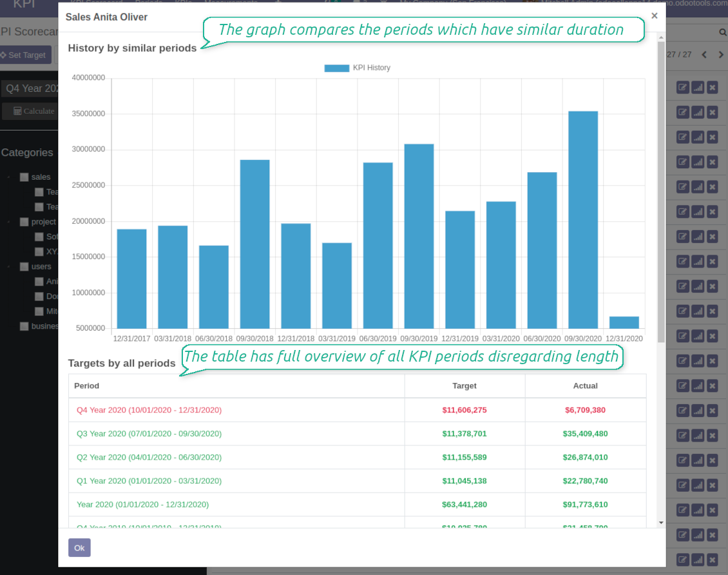Open the search icon in background scorecard
This screenshot has height=575, width=728.
[722, 32]
